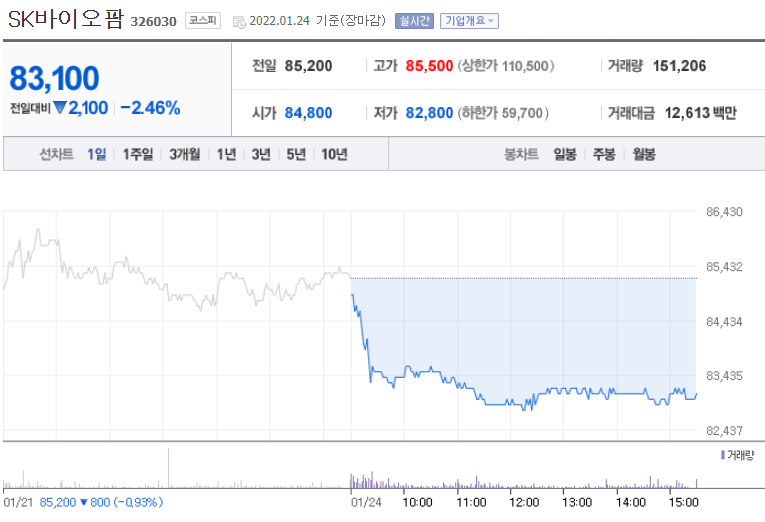Click the 거래대금 value 12,613 백만
This screenshot has height=522, width=765.
click(701, 113)
